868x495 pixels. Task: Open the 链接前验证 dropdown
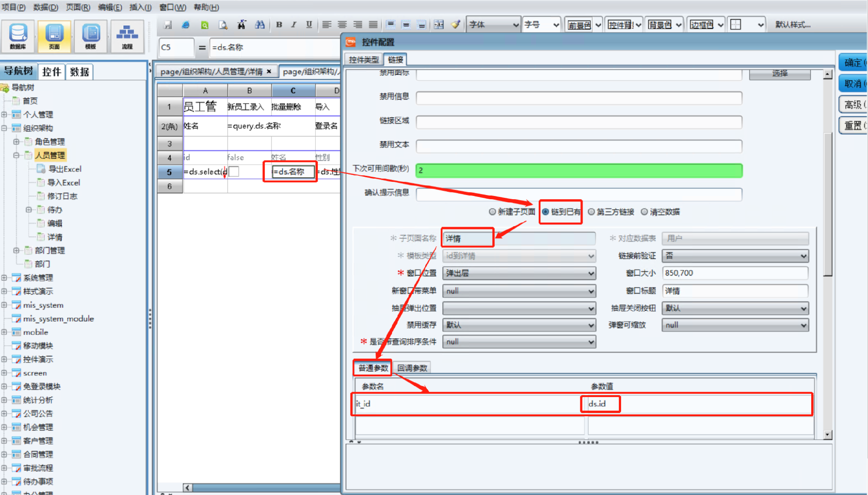735,256
